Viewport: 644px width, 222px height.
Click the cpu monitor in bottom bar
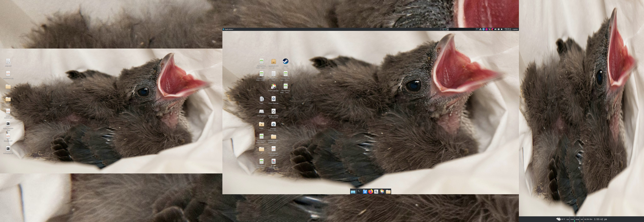click(568, 219)
